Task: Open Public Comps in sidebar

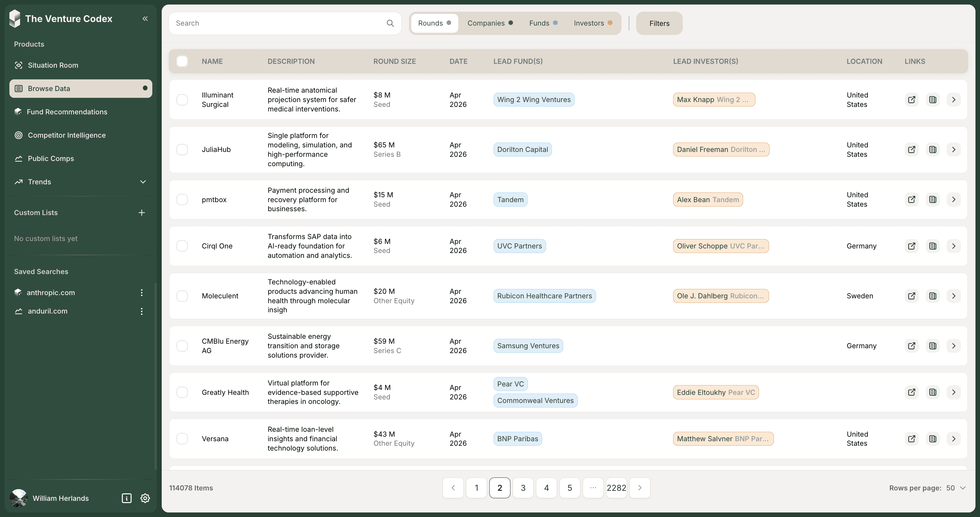Action: [81, 158]
